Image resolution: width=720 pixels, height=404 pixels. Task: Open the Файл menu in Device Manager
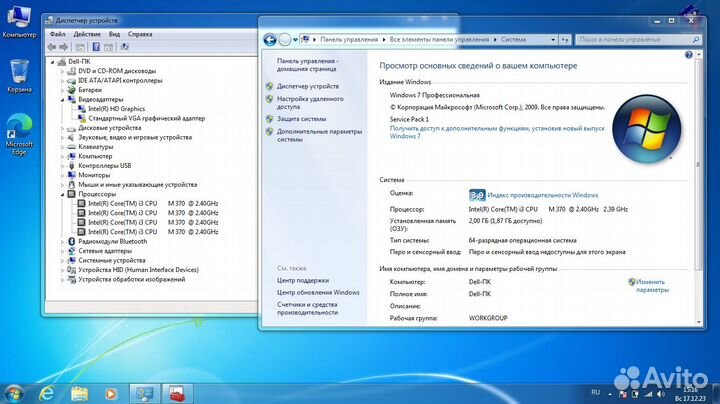[57, 34]
